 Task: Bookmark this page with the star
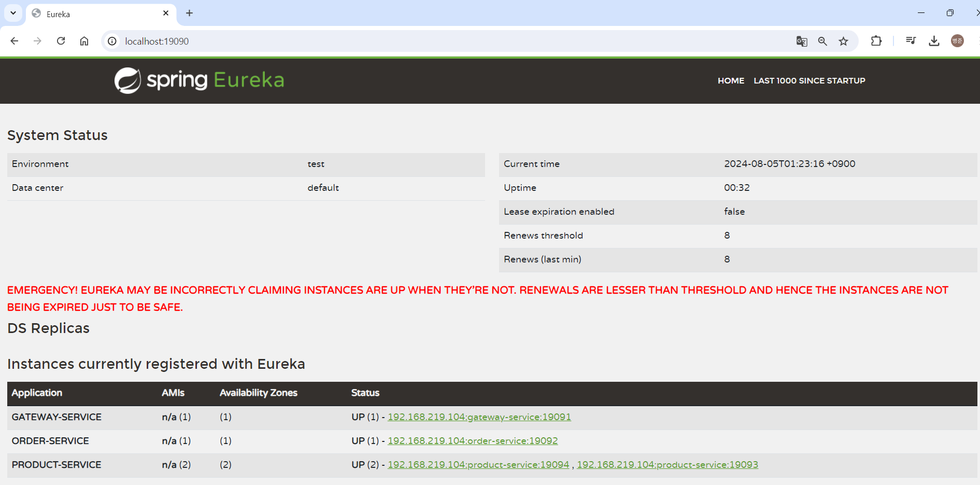844,41
